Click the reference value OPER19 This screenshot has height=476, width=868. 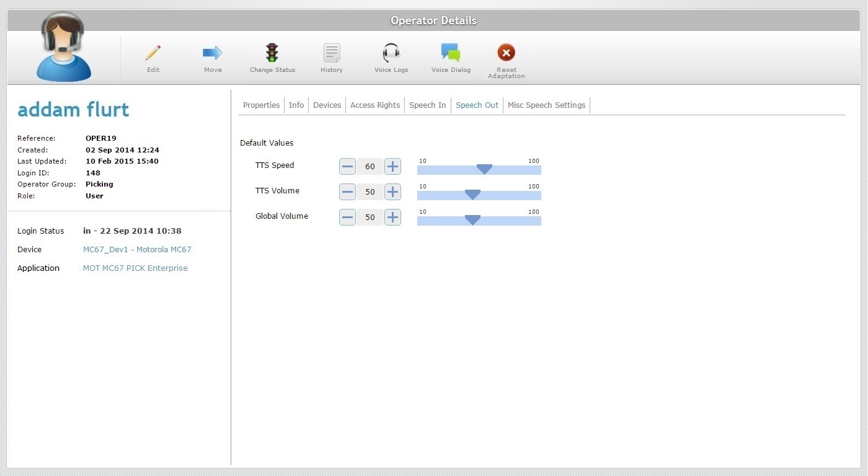click(101, 138)
